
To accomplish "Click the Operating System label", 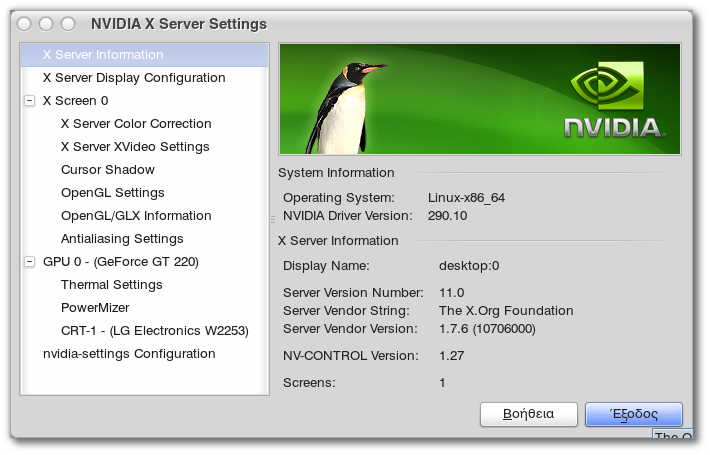I will pos(339,198).
